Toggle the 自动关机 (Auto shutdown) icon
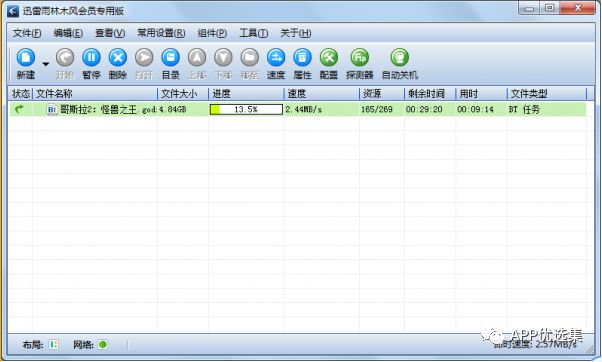 tap(400, 58)
